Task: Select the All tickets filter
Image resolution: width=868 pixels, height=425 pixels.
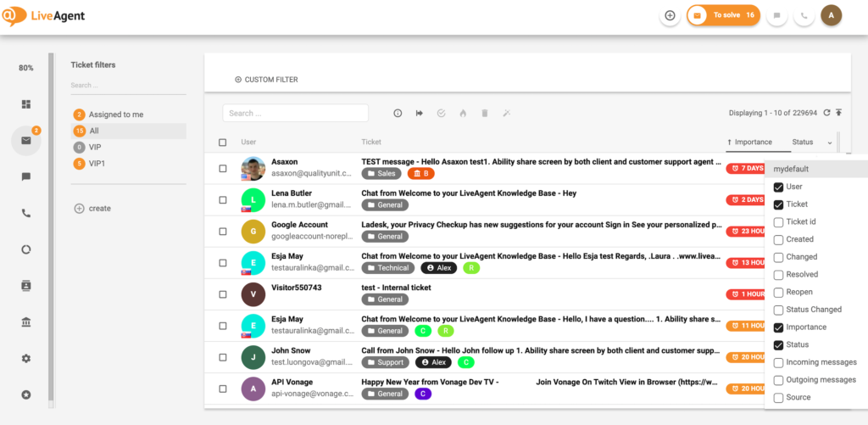Action: point(129,131)
